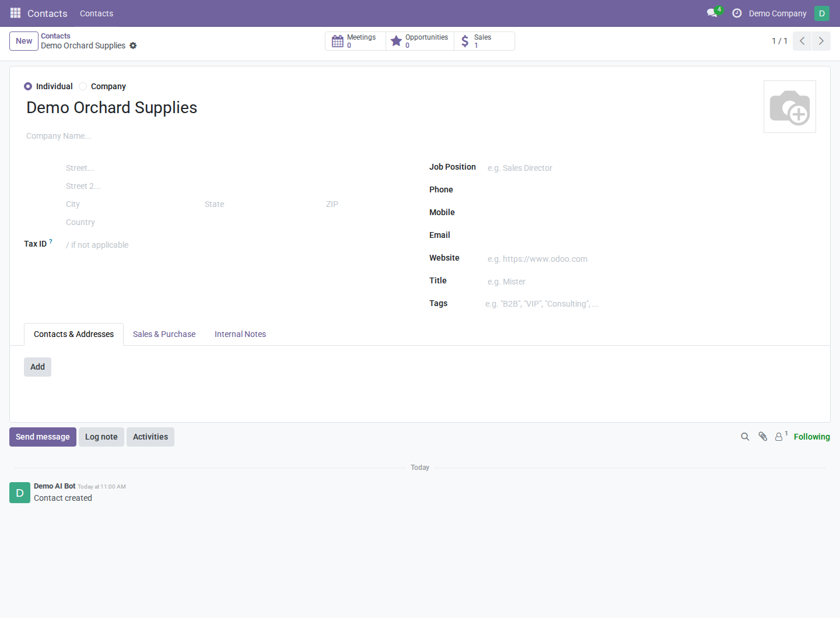840x618 pixels.
Task: Upload contact photo via camera placeholder
Action: [789, 107]
